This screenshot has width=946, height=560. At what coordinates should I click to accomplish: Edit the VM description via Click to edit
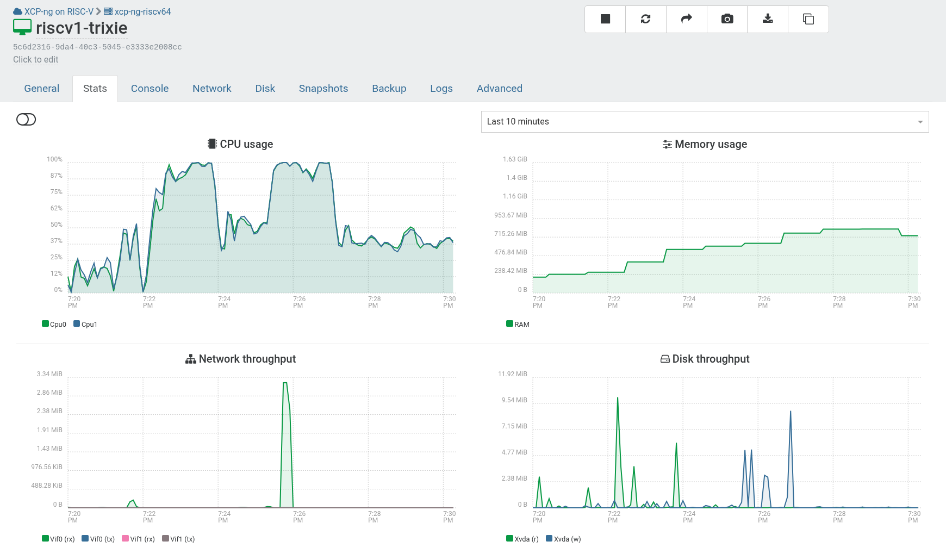(x=36, y=60)
